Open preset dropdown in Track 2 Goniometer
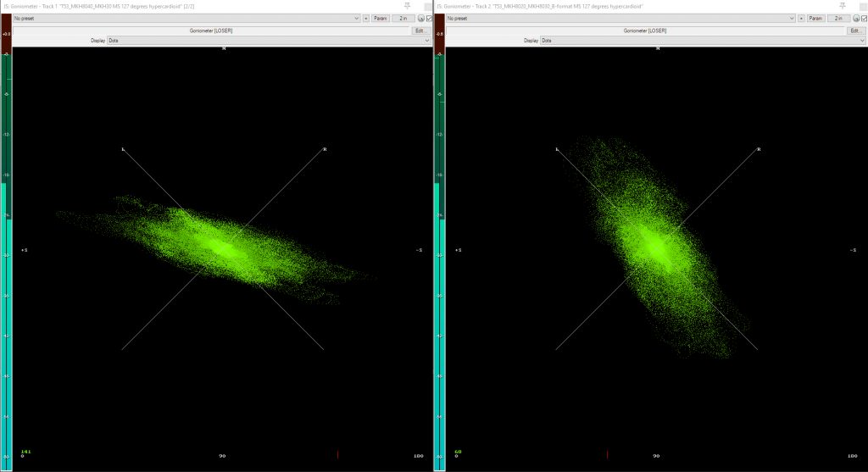The height and width of the screenshot is (472, 868). coord(620,19)
